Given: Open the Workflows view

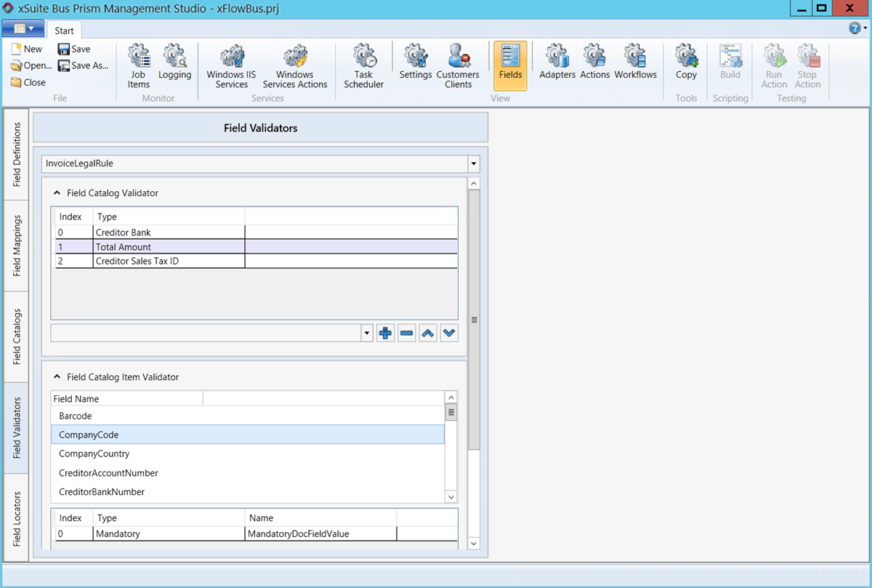Looking at the screenshot, I should (x=635, y=63).
